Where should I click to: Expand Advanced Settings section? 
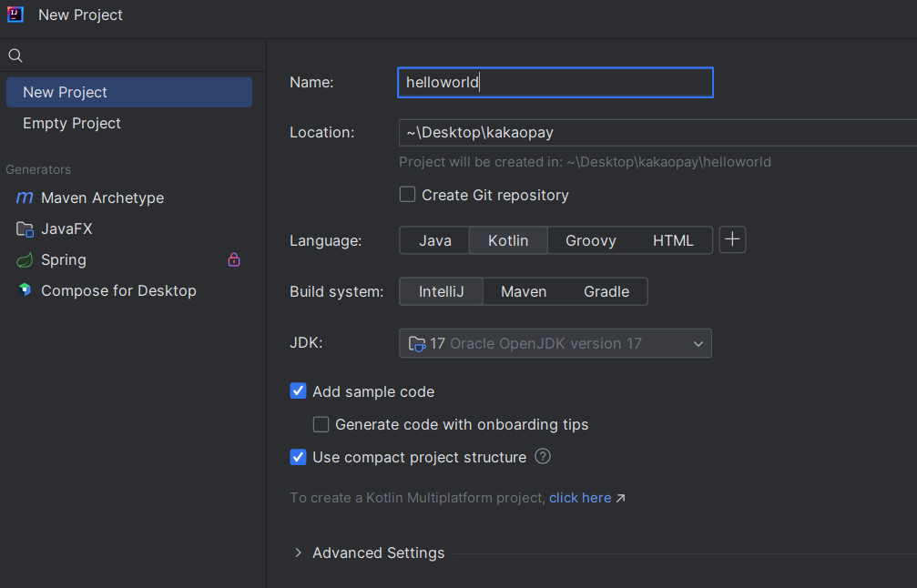coord(298,553)
